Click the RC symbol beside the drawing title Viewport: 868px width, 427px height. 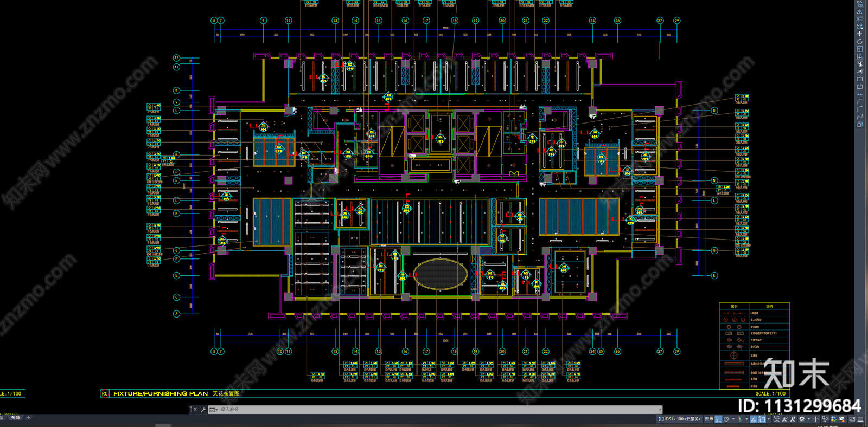point(105,394)
